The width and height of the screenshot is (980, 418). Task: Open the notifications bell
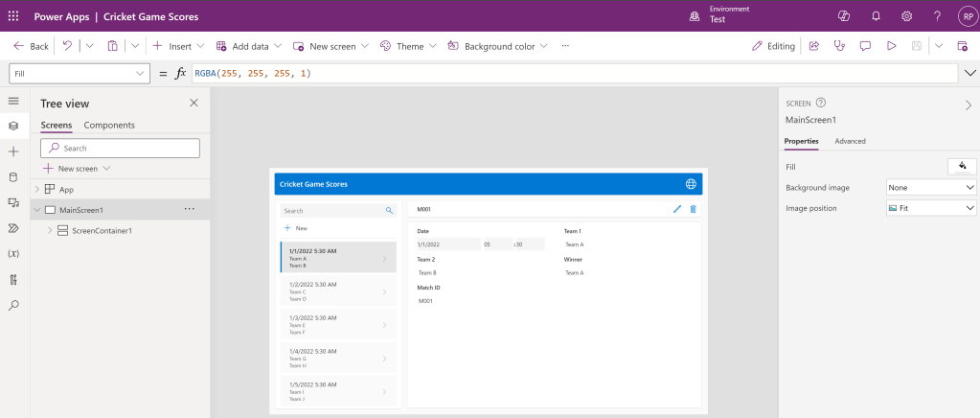(x=876, y=16)
